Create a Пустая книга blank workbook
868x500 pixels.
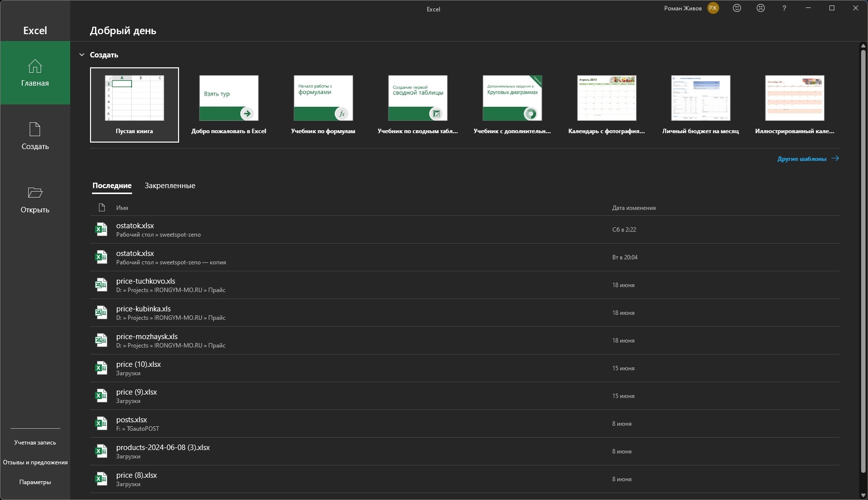[135, 105]
